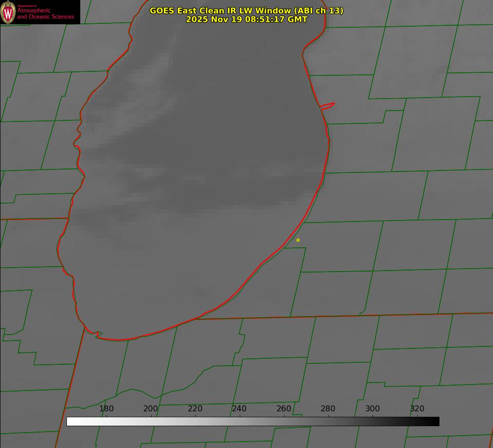
Task: Click the 'GOES East Clean IR LW Window' title
Action: pos(247,10)
